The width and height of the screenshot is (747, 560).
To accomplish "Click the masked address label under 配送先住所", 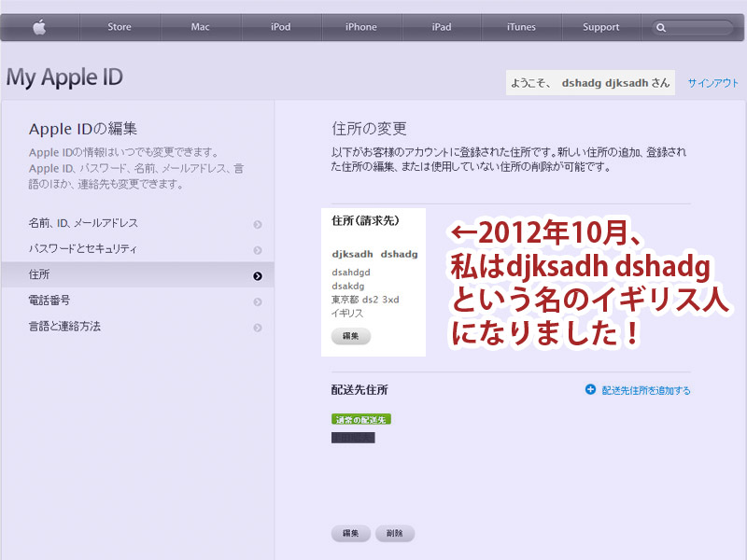I will click(355, 436).
